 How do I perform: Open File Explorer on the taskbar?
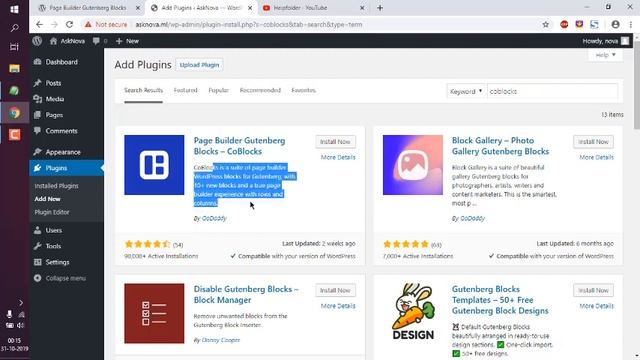tap(14, 69)
